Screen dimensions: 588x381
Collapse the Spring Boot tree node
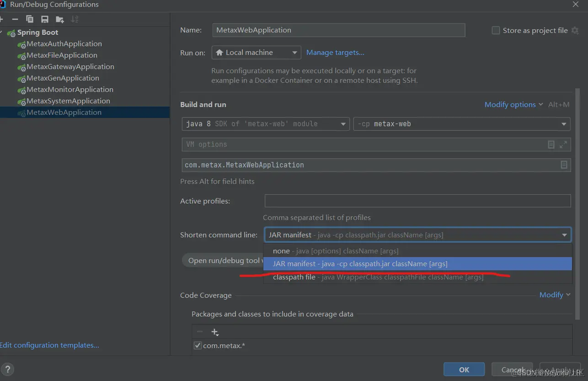pyautogui.click(x=2, y=32)
